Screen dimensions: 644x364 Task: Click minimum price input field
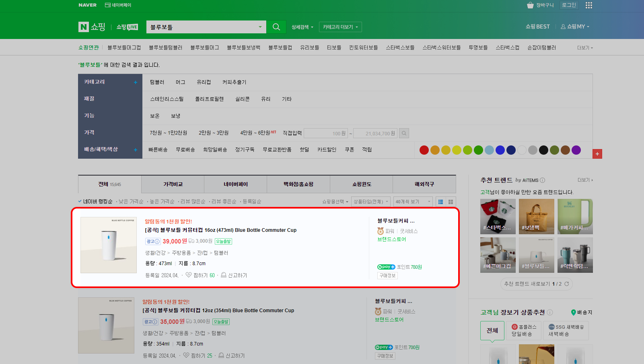coord(326,133)
